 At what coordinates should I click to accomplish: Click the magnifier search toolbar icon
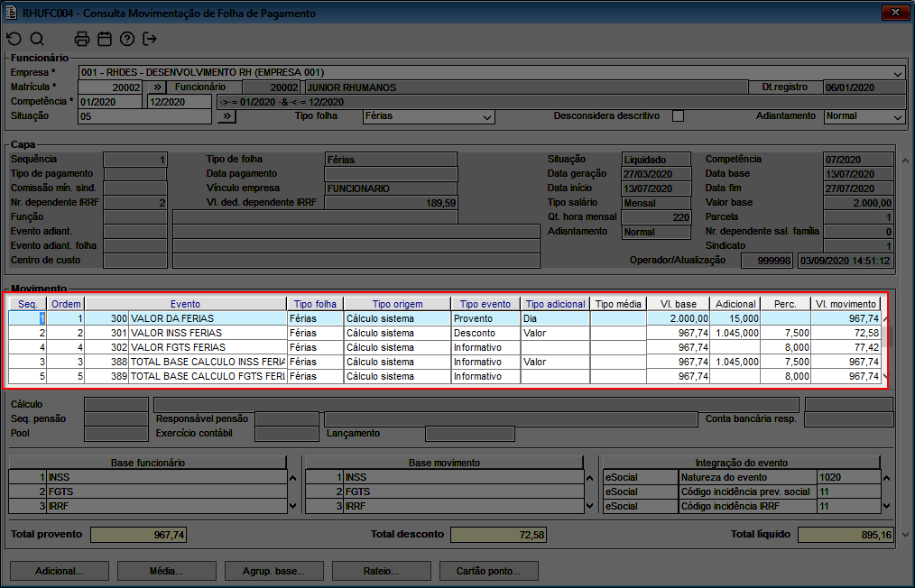coord(37,39)
